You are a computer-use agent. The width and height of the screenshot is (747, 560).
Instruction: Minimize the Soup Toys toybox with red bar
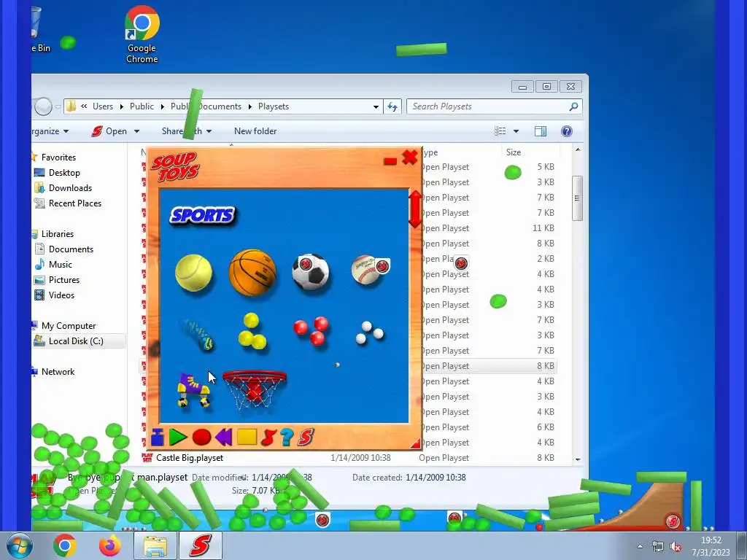[390, 162]
